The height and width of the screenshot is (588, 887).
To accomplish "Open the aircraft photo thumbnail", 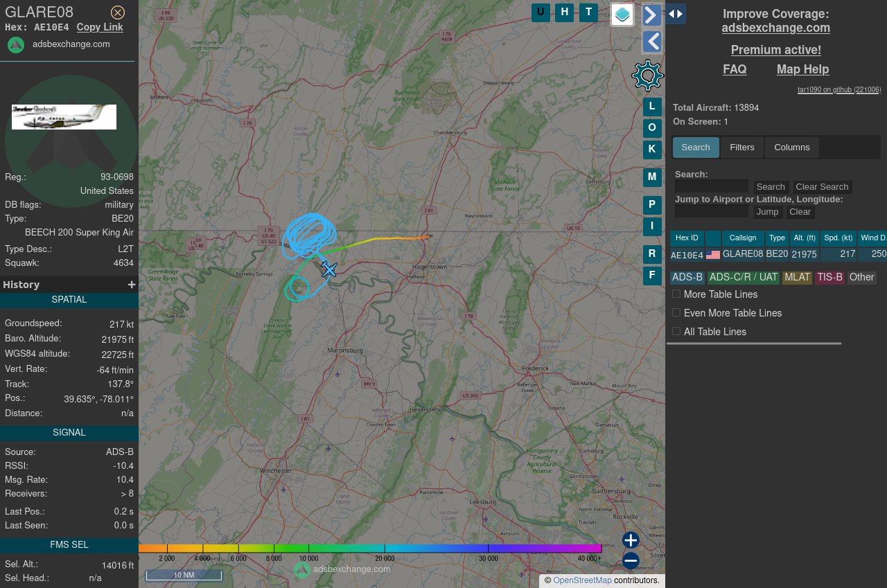I will coord(64,117).
